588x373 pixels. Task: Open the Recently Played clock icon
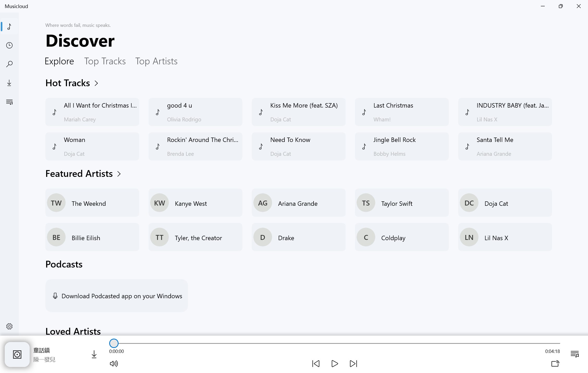click(9, 45)
